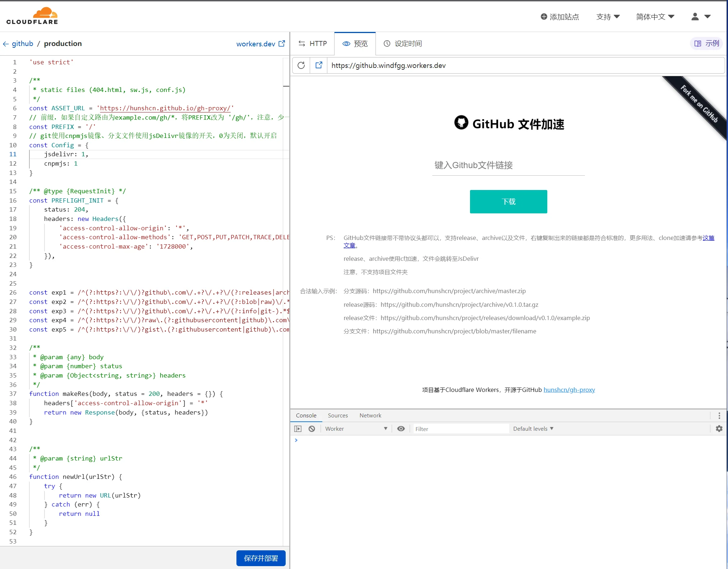
Task: Toggle the live expression eye icon
Action: [x=401, y=429]
